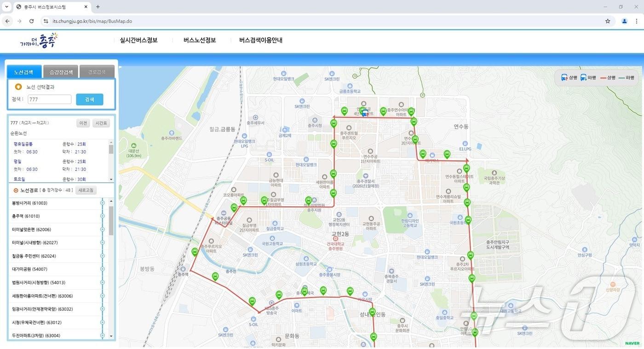The width and height of the screenshot is (644, 349).
Task: Open the 시간표 timetable button
Action: tap(101, 123)
